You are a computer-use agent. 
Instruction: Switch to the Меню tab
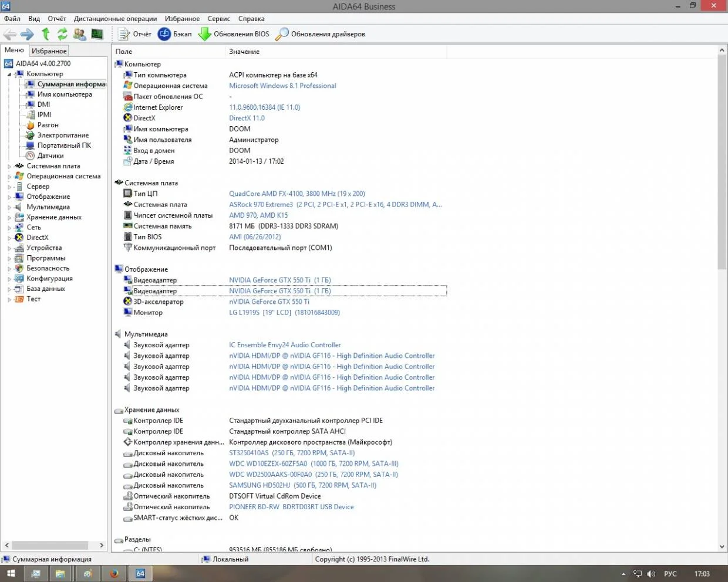point(14,50)
